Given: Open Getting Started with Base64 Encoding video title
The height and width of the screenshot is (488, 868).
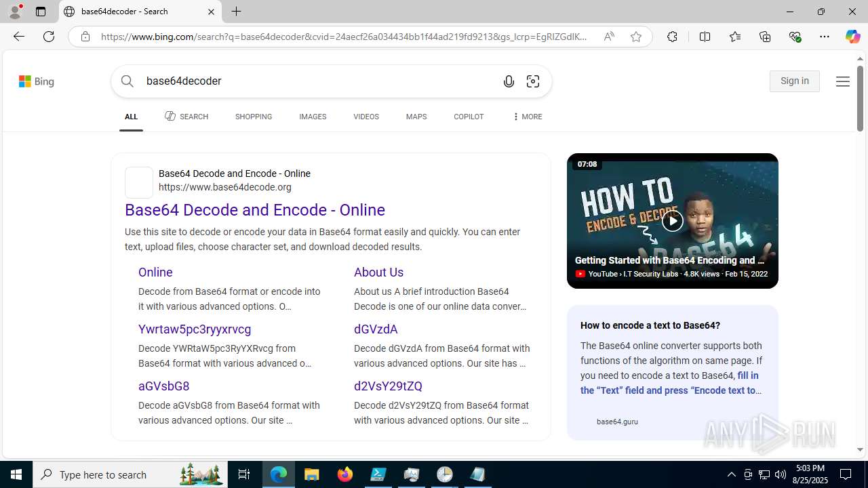Looking at the screenshot, I should [669, 260].
